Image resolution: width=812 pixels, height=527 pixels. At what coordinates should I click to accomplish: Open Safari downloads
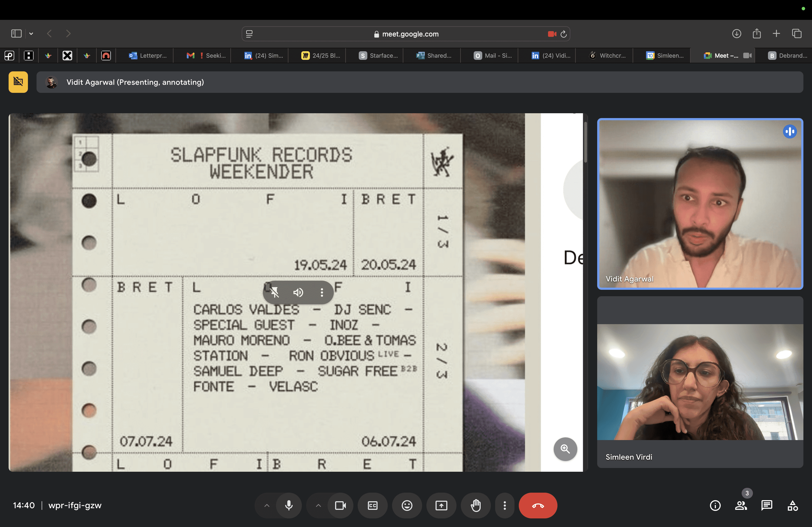(x=737, y=33)
